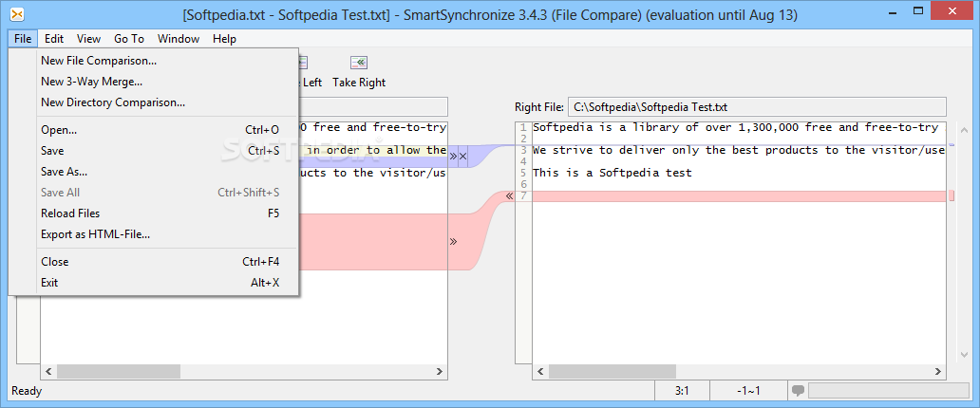This screenshot has height=408, width=980.
Task: Click the empty line 2 in right pane
Action: click(x=738, y=139)
